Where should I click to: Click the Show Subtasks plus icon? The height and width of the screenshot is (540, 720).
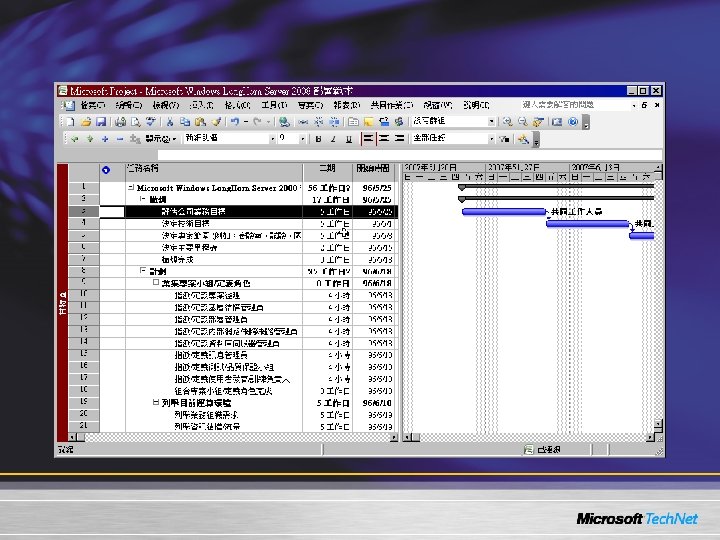pyautogui.click(x=105, y=139)
